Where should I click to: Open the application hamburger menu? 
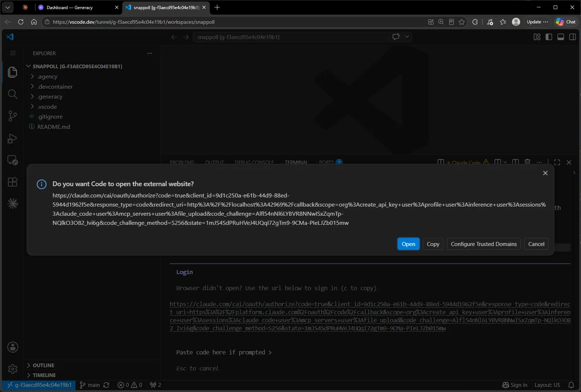(13, 53)
